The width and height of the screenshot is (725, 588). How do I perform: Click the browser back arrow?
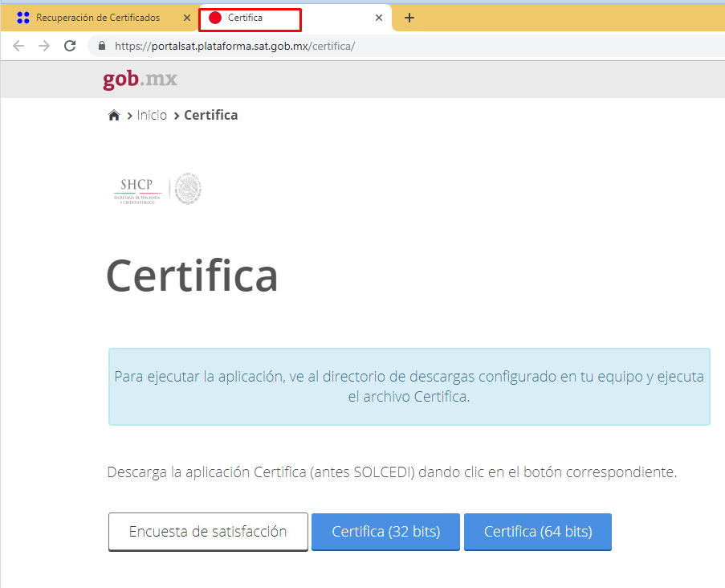(18, 46)
